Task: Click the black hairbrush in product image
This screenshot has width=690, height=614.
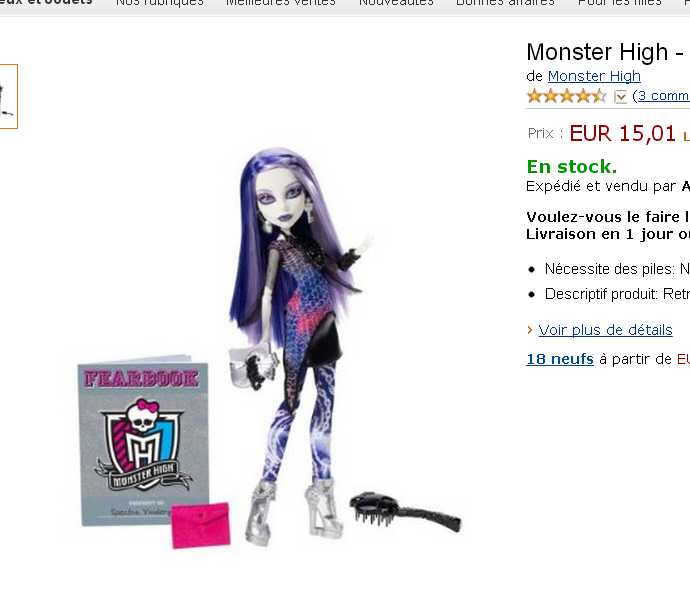Action: (405, 511)
